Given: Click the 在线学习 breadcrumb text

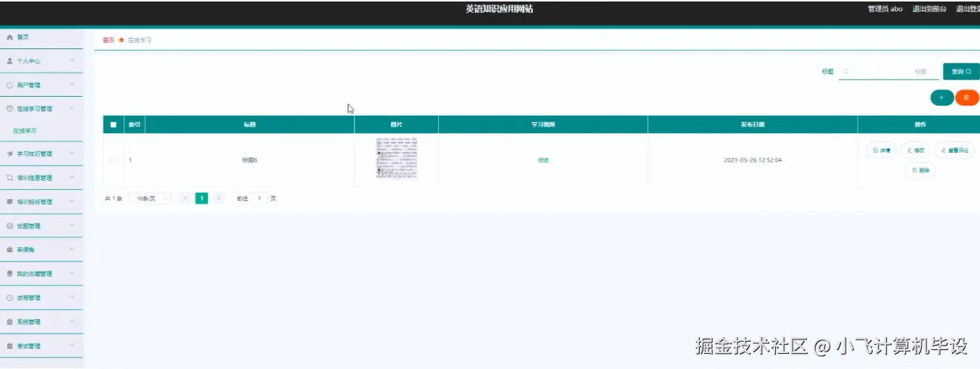Looking at the screenshot, I should [140, 40].
